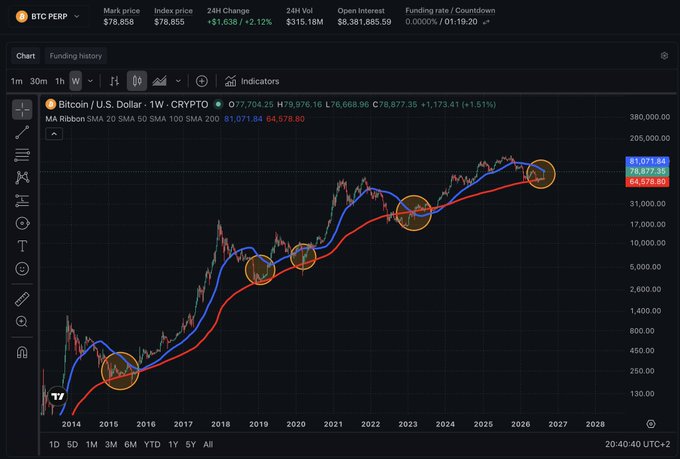Click the 24H Change value +2.12%
Image resolution: width=680 pixels, height=459 pixels.
(258, 22)
